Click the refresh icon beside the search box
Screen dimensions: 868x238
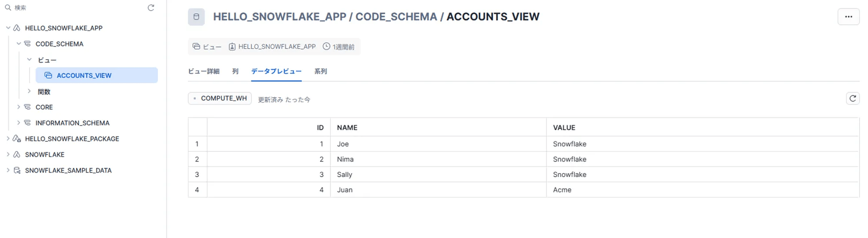point(151,8)
